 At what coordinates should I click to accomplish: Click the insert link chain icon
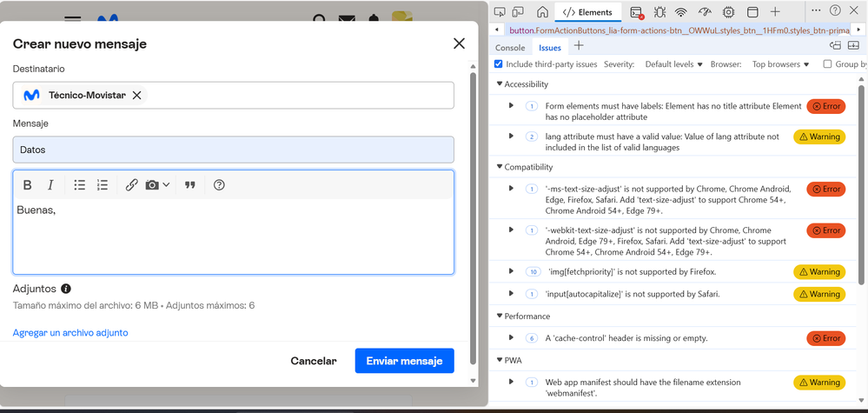(131, 185)
